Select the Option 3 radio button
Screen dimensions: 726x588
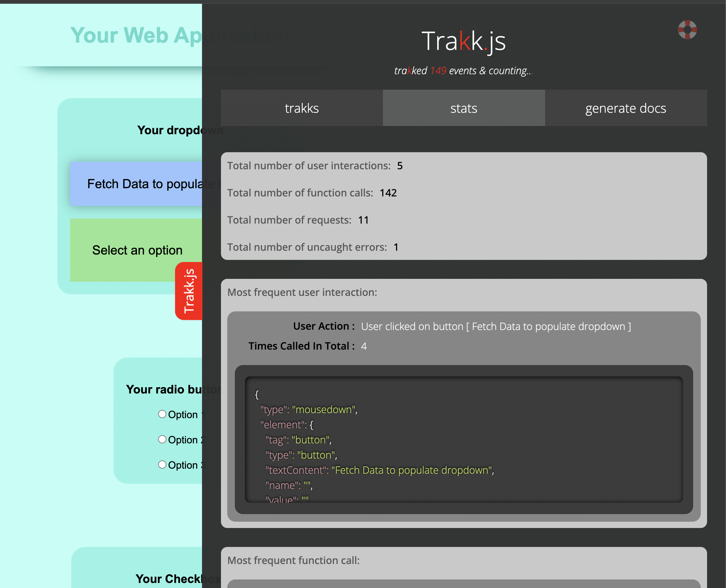(162, 465)
